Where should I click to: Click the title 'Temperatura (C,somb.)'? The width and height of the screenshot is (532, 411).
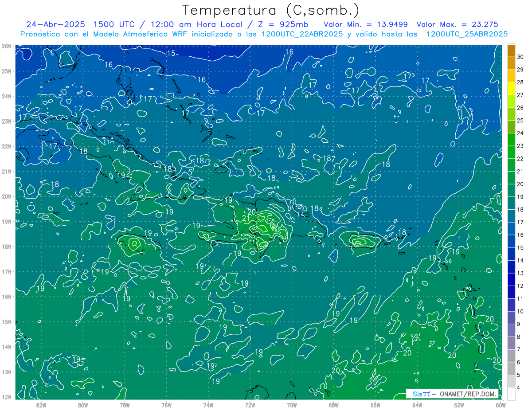click(271, 11)
